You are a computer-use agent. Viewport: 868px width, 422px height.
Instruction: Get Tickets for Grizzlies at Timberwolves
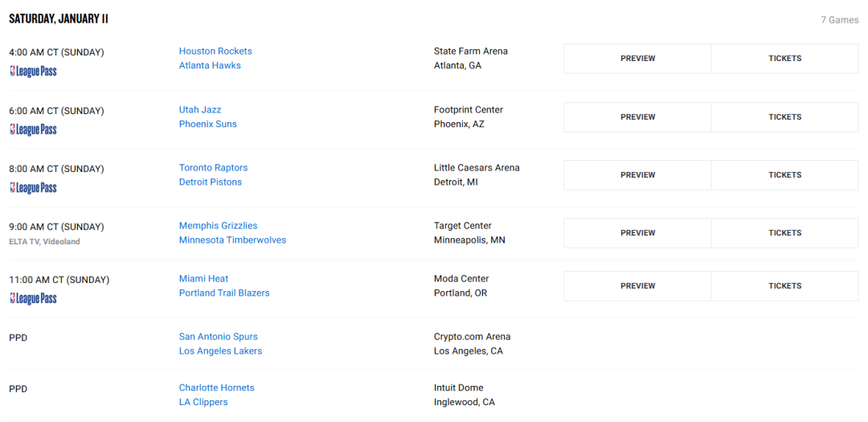(x=785, y=233)
